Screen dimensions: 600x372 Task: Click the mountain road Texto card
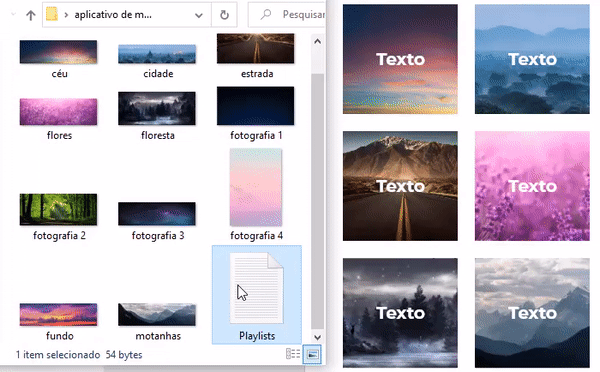[400, 186]
